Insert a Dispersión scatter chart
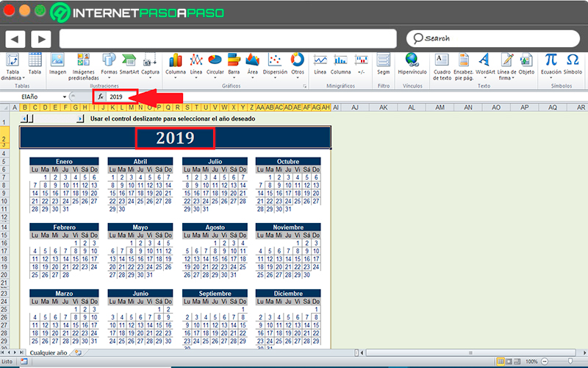Image resolution: width=588 pixels, height=368 pixels. (x=275, y=65)
